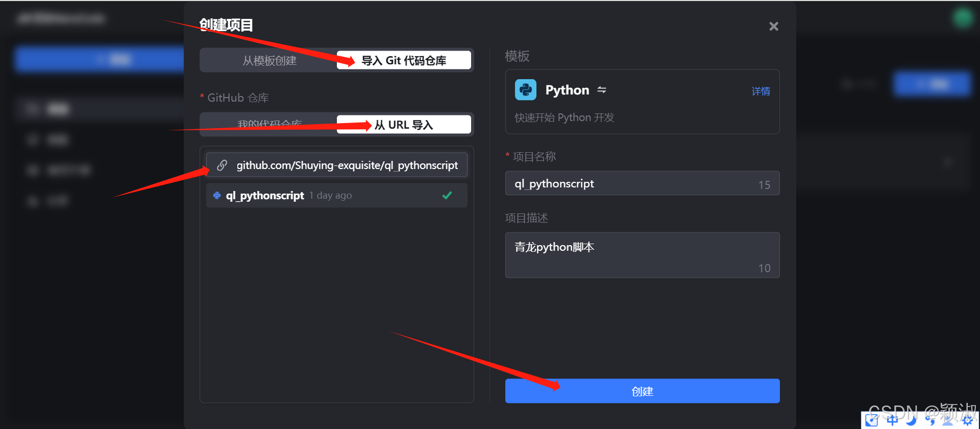Click the '1 day ago' timestamp text
Image resolution: width=980 pixels, height=429 pixels.
(330, 196)
